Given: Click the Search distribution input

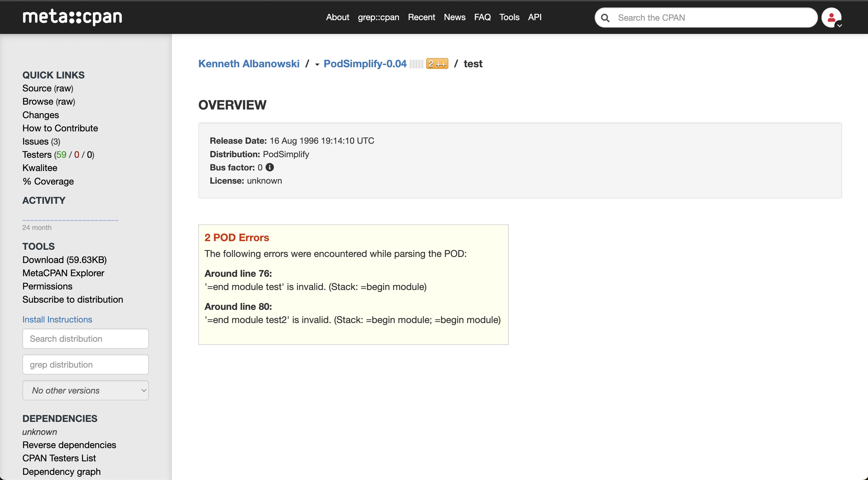Looking at the screenshot, I should 86,339.
